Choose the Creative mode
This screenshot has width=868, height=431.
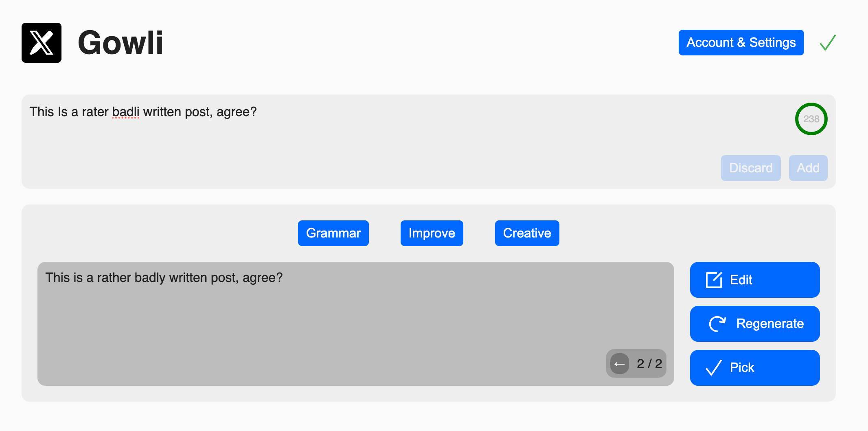[527, 233]
